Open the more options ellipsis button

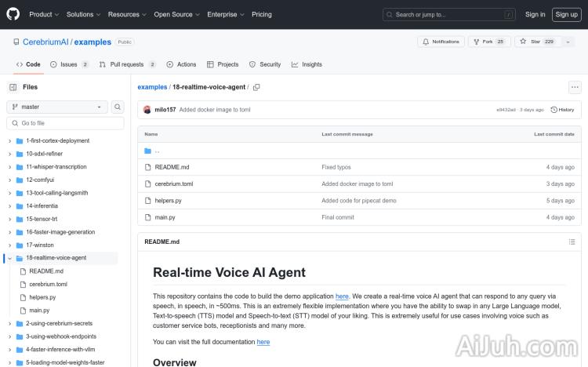(575, 87)
